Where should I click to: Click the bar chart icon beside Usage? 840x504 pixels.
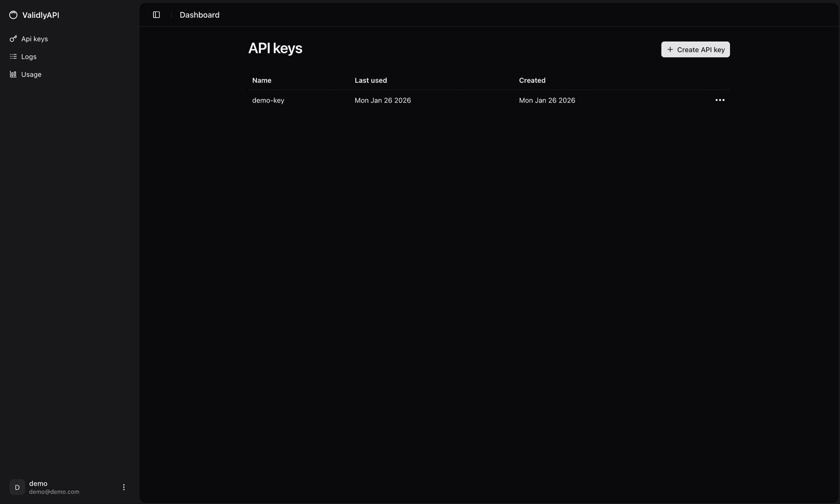point(13,74)
